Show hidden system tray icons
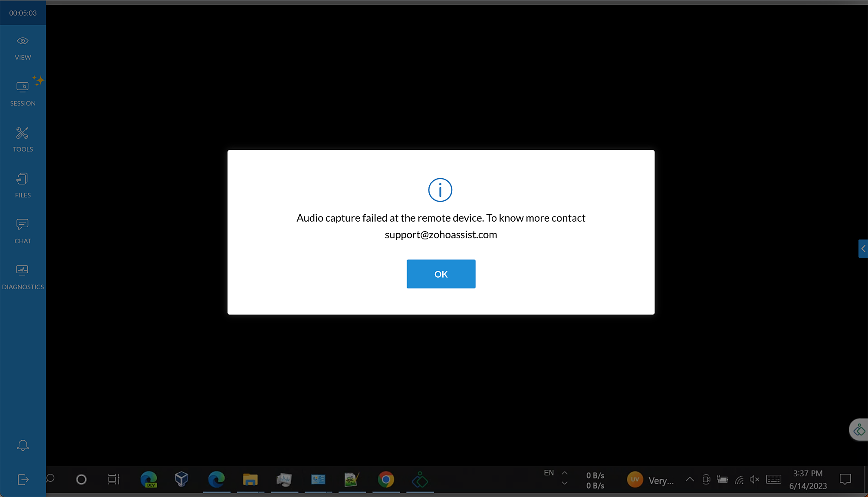This screenshot has height=497, width=868. [x=689, y=479]
